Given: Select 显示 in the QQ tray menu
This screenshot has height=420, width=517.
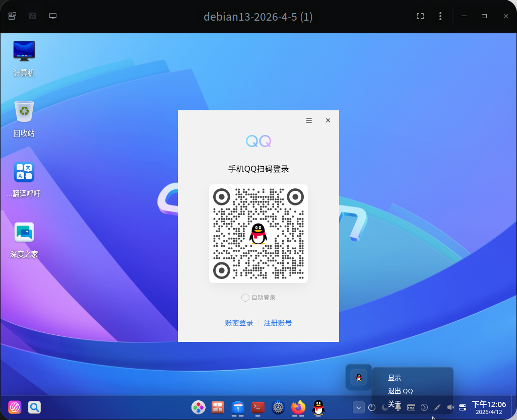Looking at the screenshot, I should point(395,378).
